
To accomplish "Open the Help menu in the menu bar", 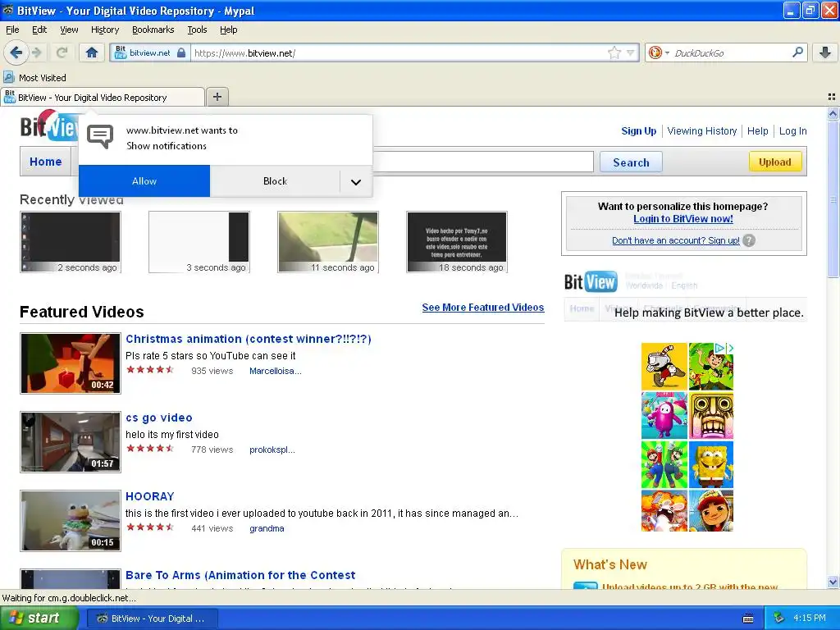I will pos(228,30).
